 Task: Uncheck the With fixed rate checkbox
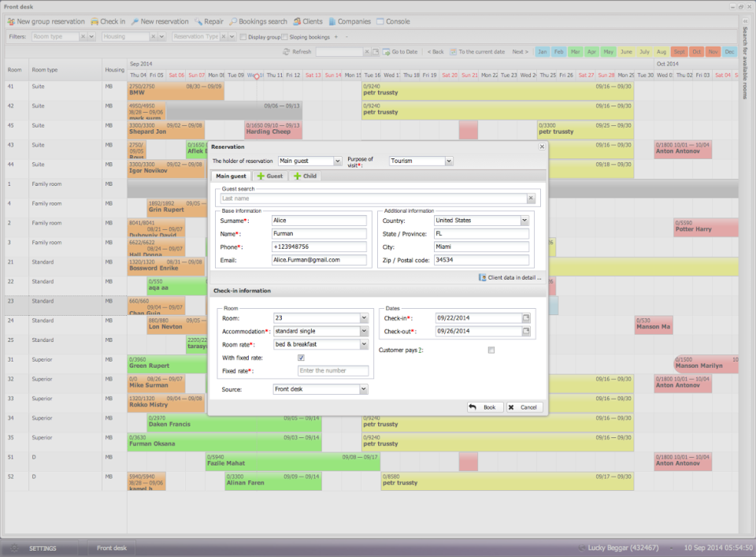point(301,358)
